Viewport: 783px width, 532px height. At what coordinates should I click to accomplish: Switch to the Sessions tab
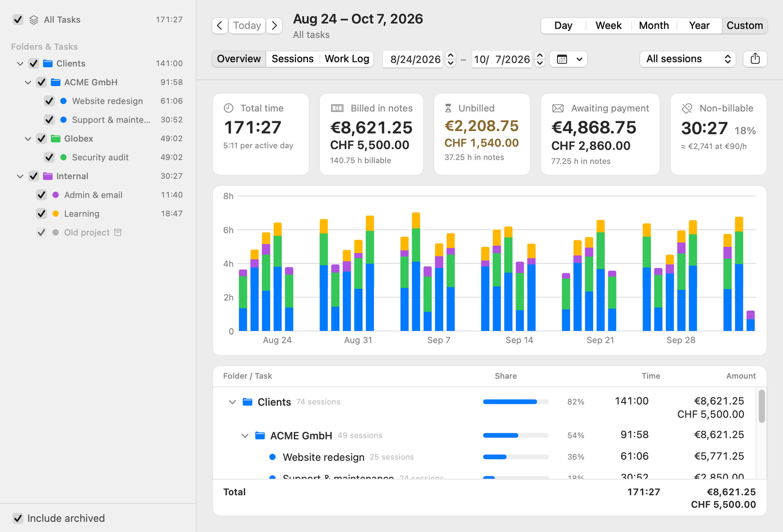(293, 59)
